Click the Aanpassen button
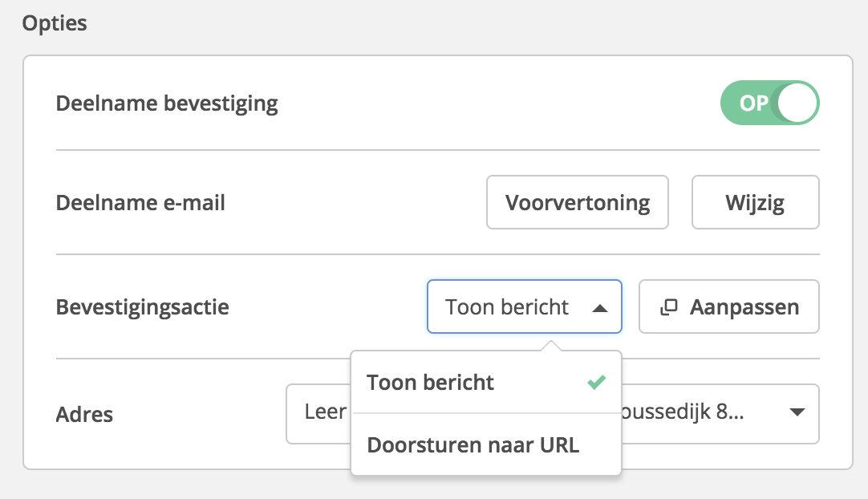 (728, 306)
